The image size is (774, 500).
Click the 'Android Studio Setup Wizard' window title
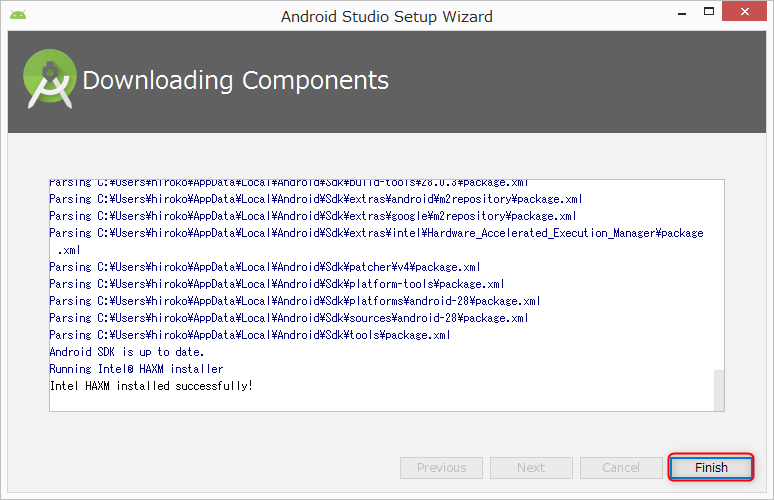tap(387, 16)
